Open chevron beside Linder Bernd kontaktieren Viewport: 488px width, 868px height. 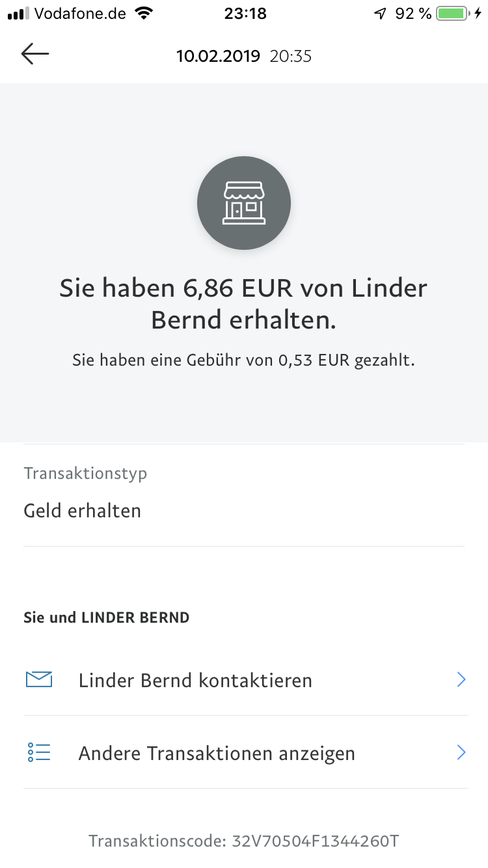click(x=461, y=680)
